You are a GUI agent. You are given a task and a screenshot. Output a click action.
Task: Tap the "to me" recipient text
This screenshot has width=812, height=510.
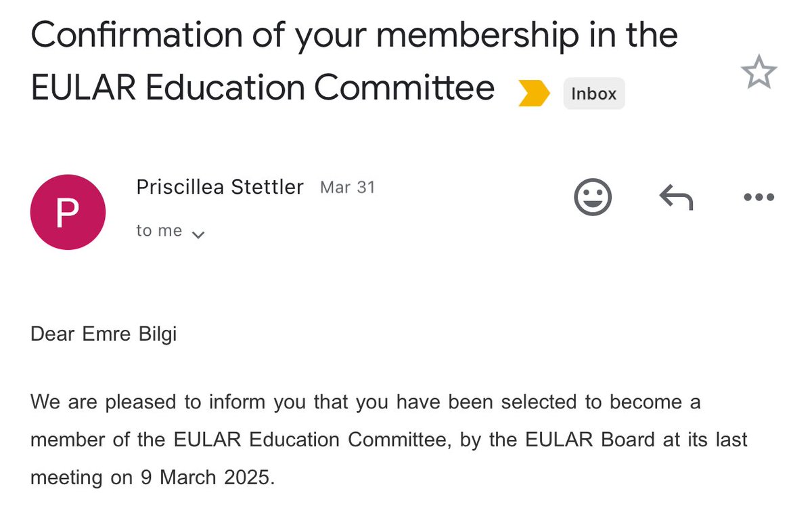(159, 231)
